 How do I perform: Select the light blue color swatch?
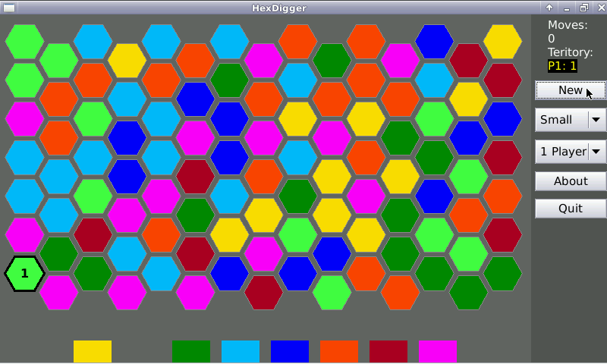[x=241, y=352]
